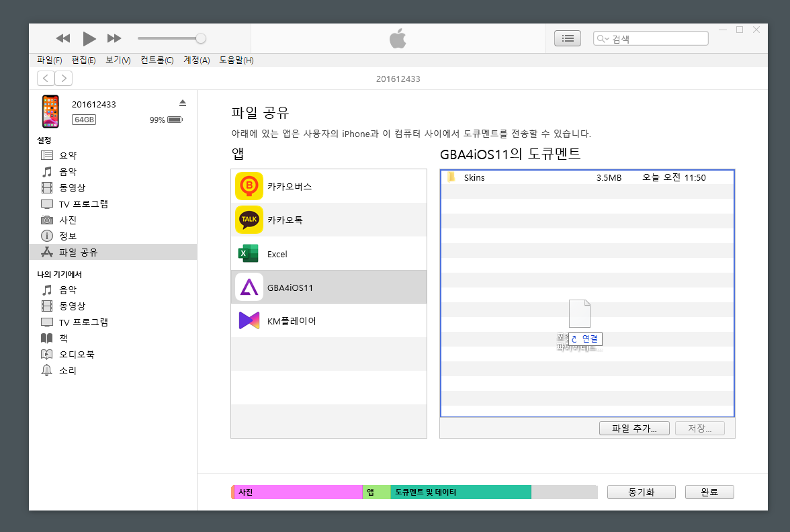Click the 사진 storage bar segment
This screenshot has height=532, width=790.
tap(298, 492)
